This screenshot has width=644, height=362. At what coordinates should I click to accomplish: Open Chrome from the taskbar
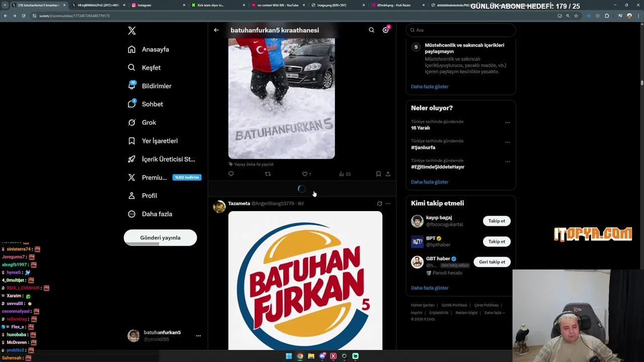pyautogui.click(x=300, y=356)
